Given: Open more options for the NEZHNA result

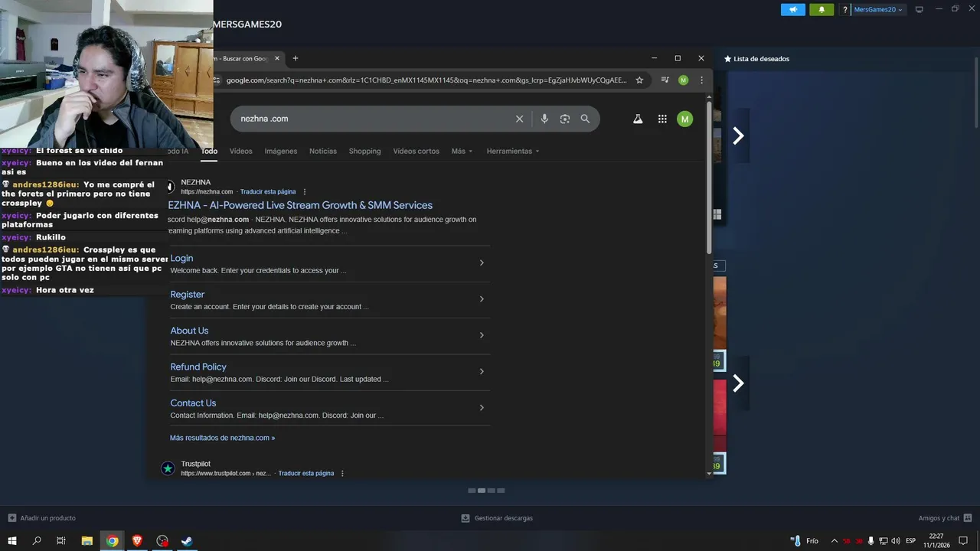Looking at the screenshot, I should point(305,192).
